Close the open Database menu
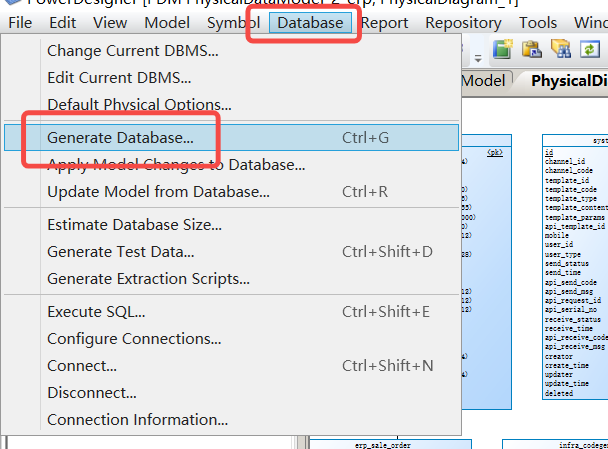Screen dimensions: 608x449 (x=310, y=23)
